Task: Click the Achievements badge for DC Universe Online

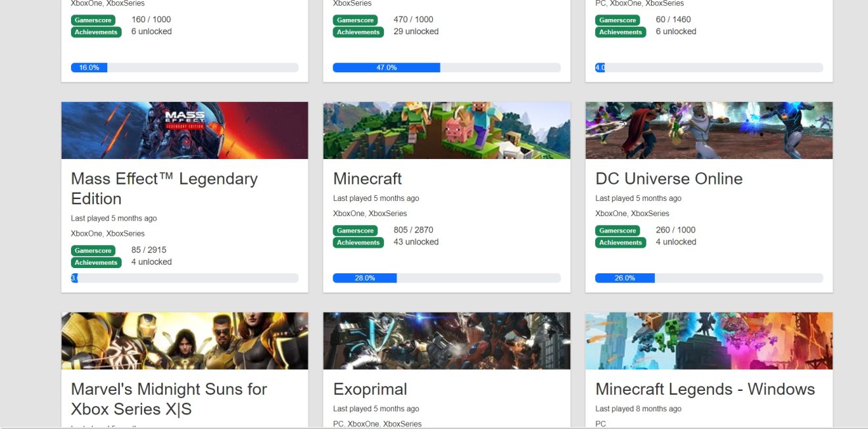Action: pos(620,242)
